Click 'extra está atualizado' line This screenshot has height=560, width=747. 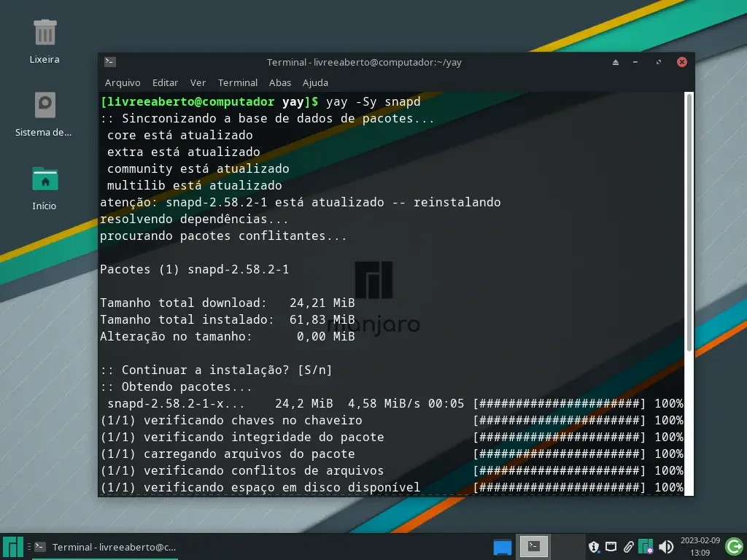point(183,152)
